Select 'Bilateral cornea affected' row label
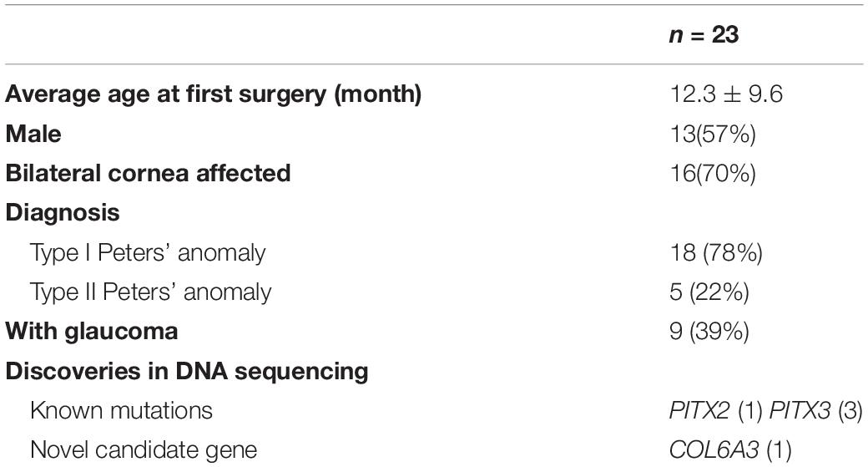The height and width of the screenshot is (467, 868). 148,174
